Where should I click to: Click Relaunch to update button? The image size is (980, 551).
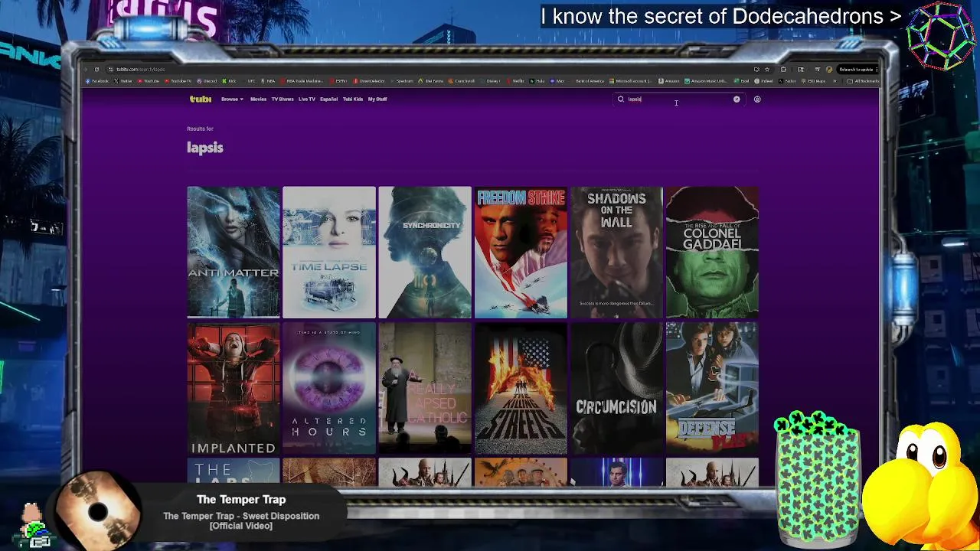click(x=857, y=70)
